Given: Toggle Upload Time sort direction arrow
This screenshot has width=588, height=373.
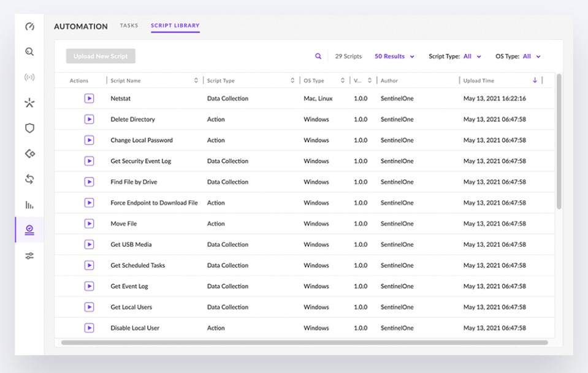Looking at the screenshot, I should pyautogui.click(x=535, y=80).
